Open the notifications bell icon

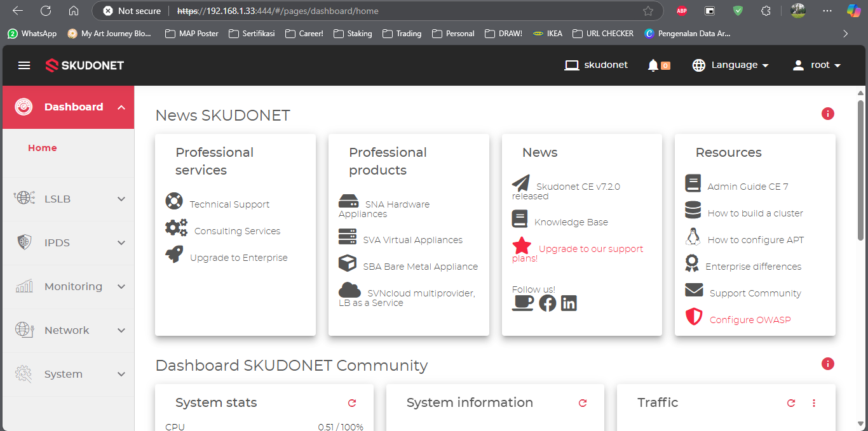click(x=653, y=65)
